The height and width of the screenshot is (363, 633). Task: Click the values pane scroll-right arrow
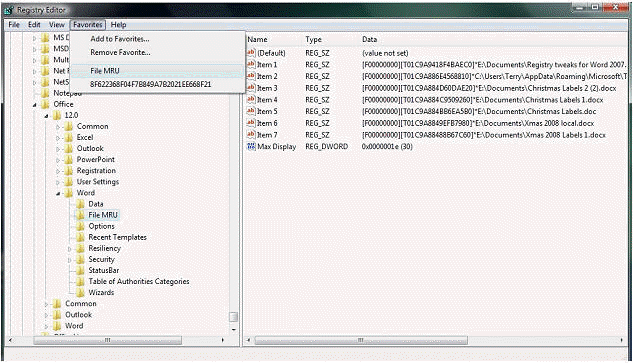[622, 340]
